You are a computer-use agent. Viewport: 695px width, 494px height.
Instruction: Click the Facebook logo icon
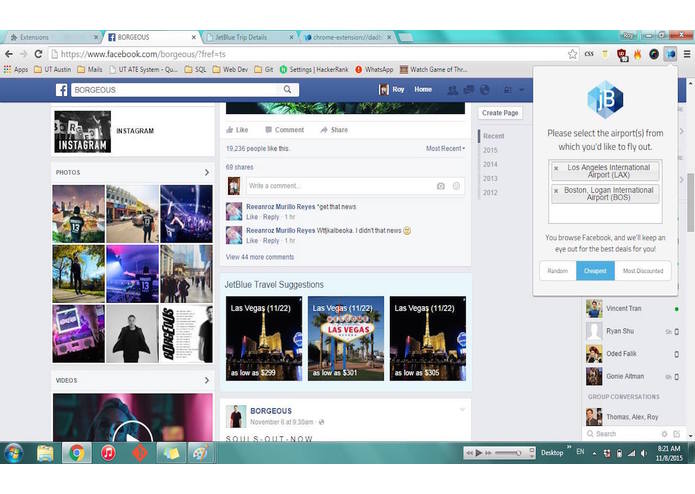pyautogui.click(x=62, y=90)
